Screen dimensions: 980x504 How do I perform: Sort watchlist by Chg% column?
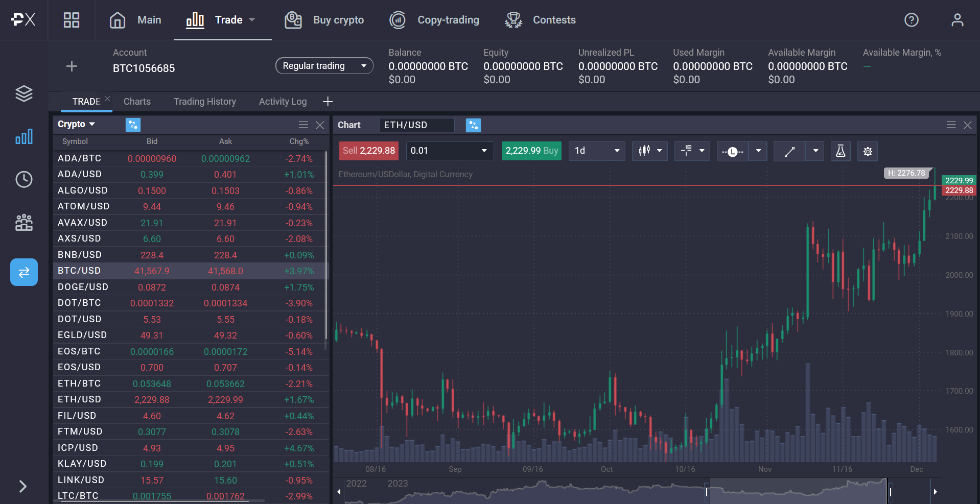(x=299, y=141)
